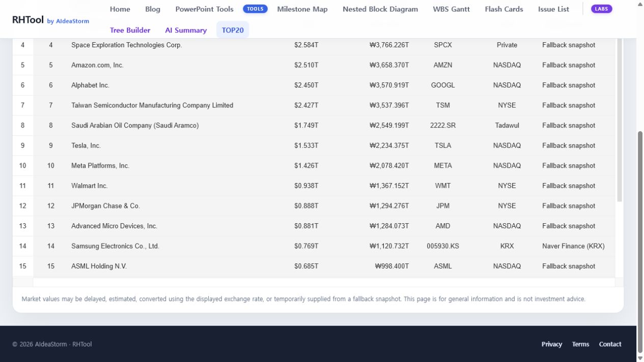Image resolution: width=644 pixels, height=362 pixels.
Task: Click the 'Private' exchange cell
Action: pyautogui.click(x=507, y=45)
